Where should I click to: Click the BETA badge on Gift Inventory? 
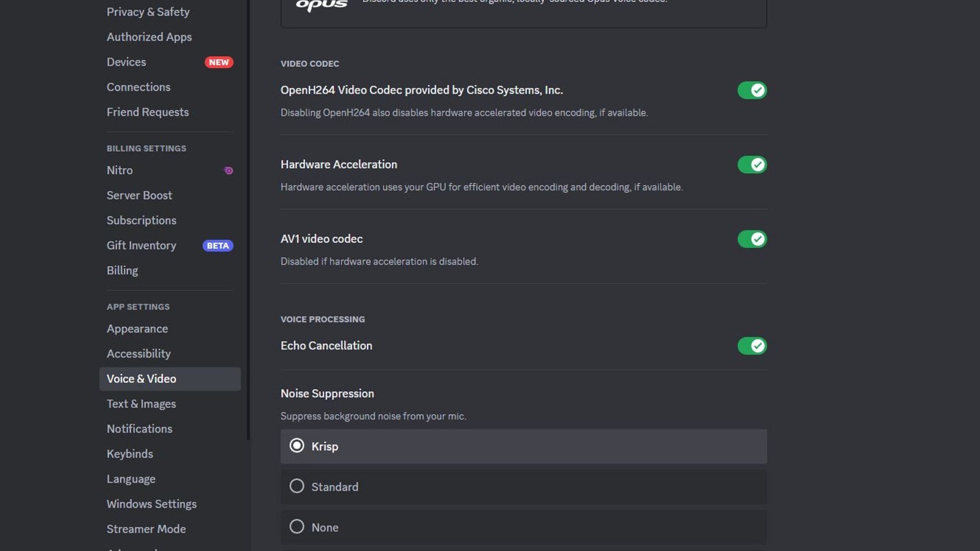[x=217, y=246]
